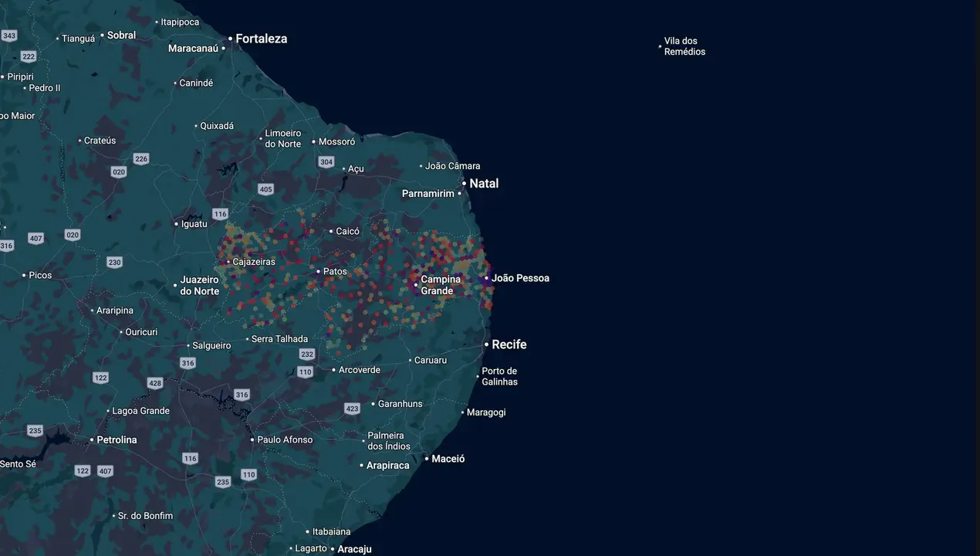The width and height of the screenshot is (980, 556).
Task: Click the Porto de Galinhas label
Action: point(500,377)
